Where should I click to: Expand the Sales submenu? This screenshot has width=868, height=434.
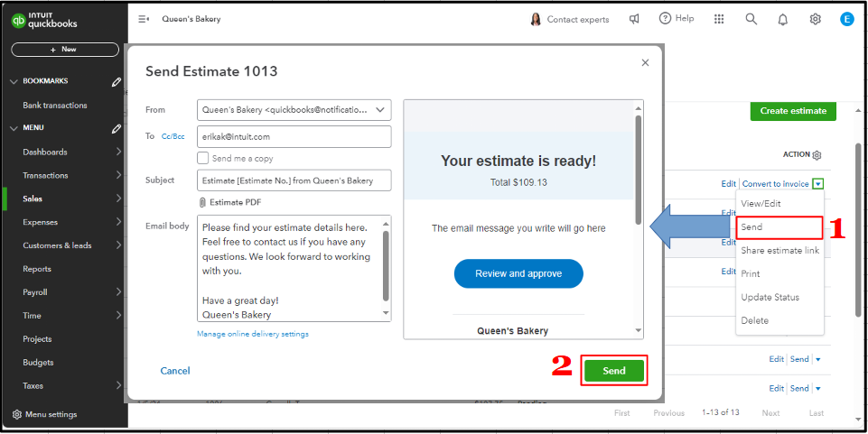[x=118, y=199]
